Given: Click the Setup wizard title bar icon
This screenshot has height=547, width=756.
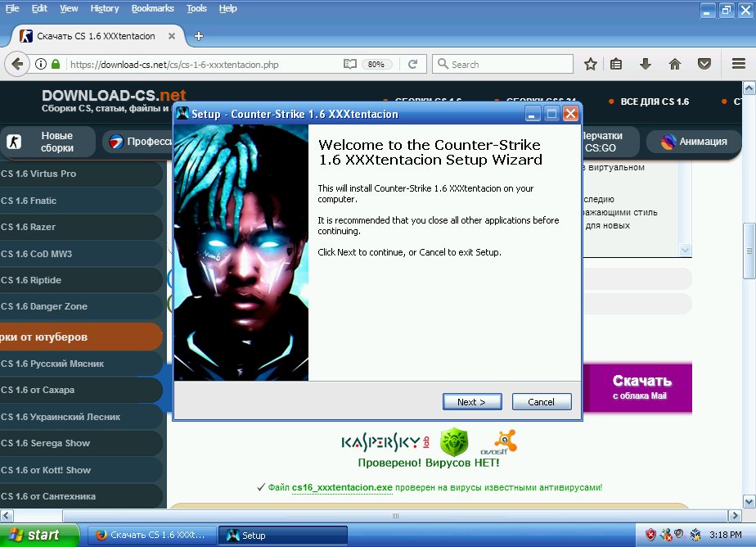Looking at the screenshot, I should [182, 114].
